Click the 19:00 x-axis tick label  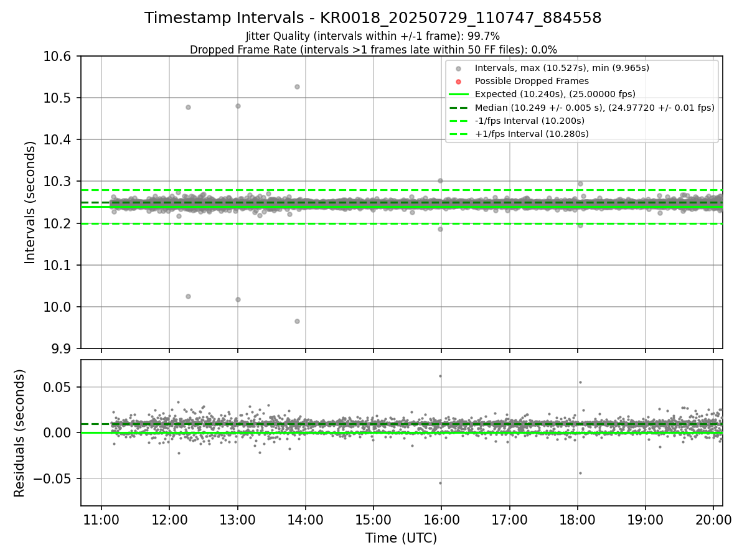pos(645,519)
